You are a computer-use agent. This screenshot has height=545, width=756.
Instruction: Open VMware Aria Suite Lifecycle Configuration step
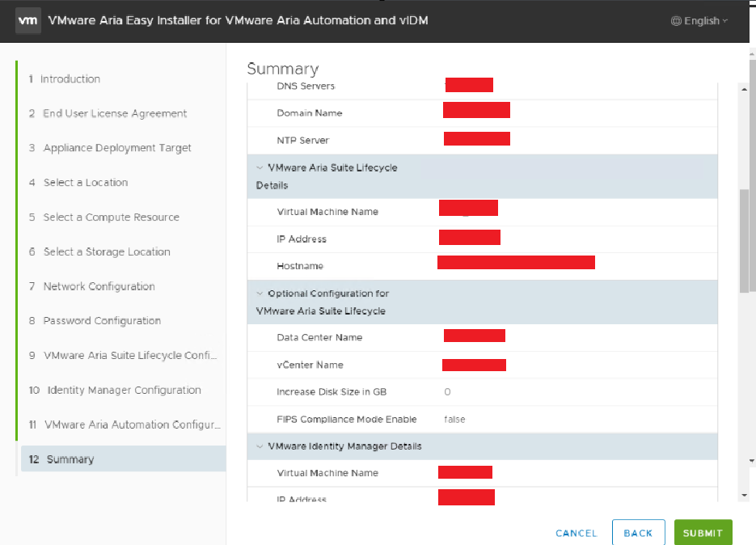click(123, 356)
